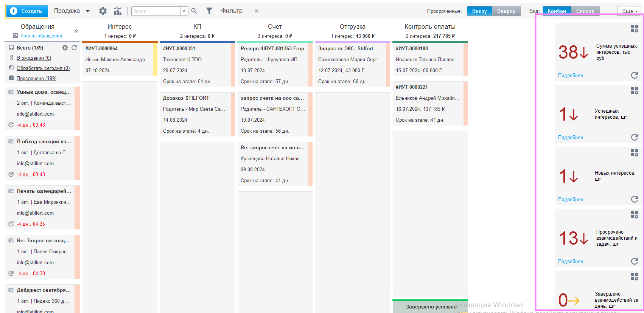Image resolution: width=644 pixels, height=313 pixels.
Task: Click the magnifier search icon
Action: pyautogui.click(x=194, y=11)
